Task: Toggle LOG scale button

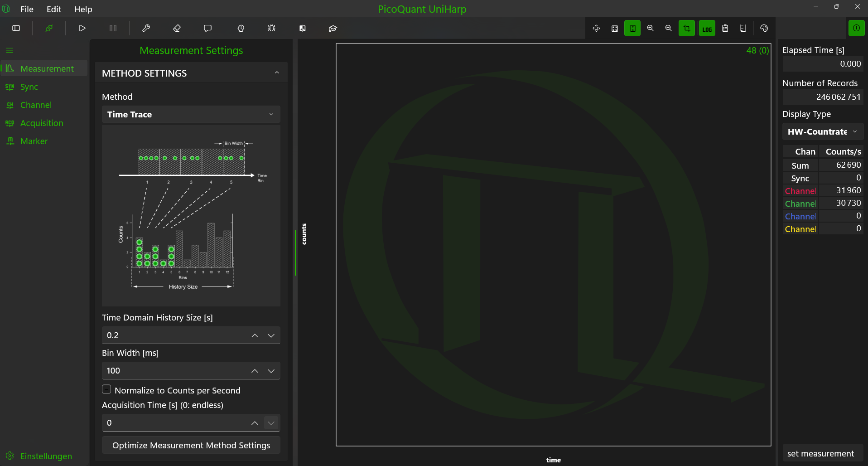Action: (x=707, y=28)
